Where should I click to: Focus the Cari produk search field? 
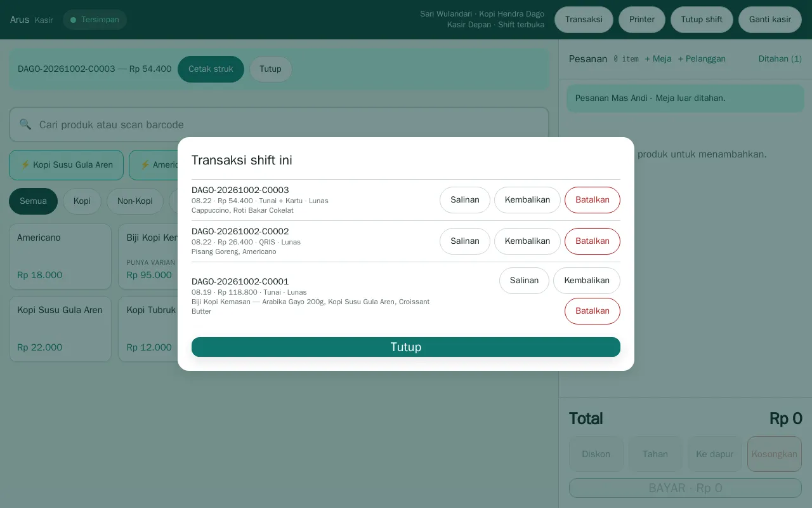[x=279, y=124]
